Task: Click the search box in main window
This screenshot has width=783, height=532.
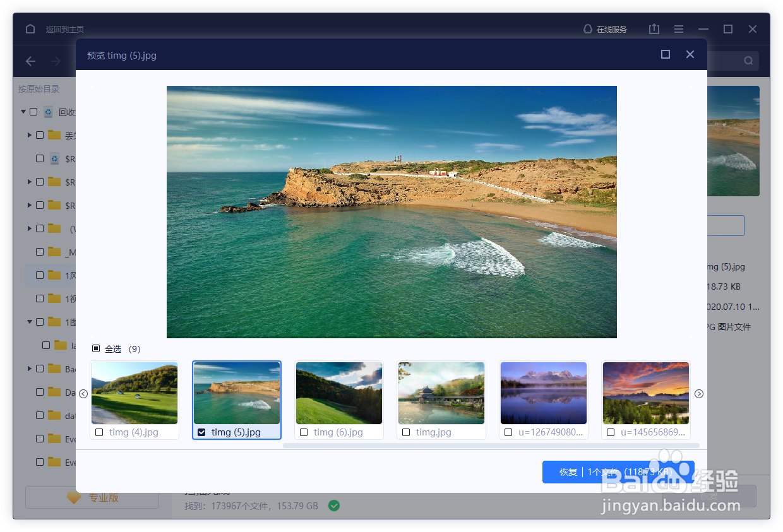Action: [x=732, y=61]
